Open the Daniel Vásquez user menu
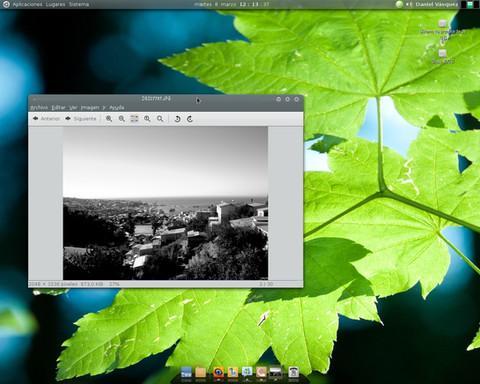 pos(436,4)
